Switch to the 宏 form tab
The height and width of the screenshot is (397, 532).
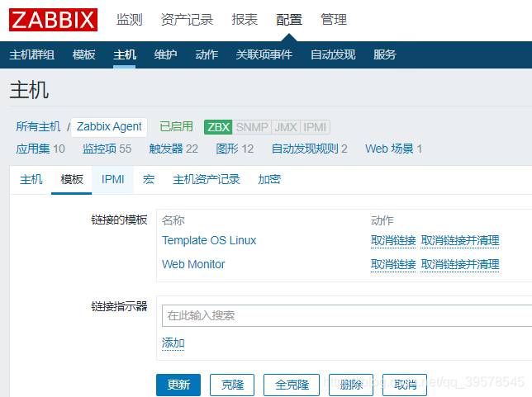pos(148,179)
